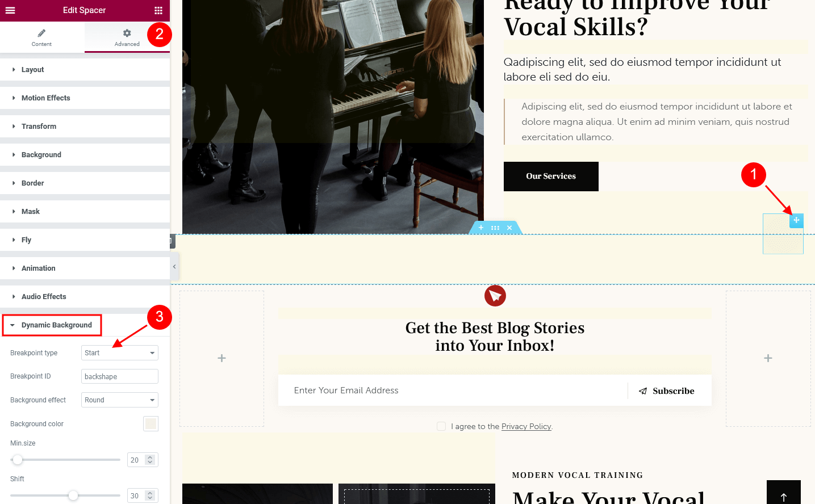The width and height of the screenshot is (815, 504).
Task: Open the Breakpoint type dropdown
Action: pos(120,353)
